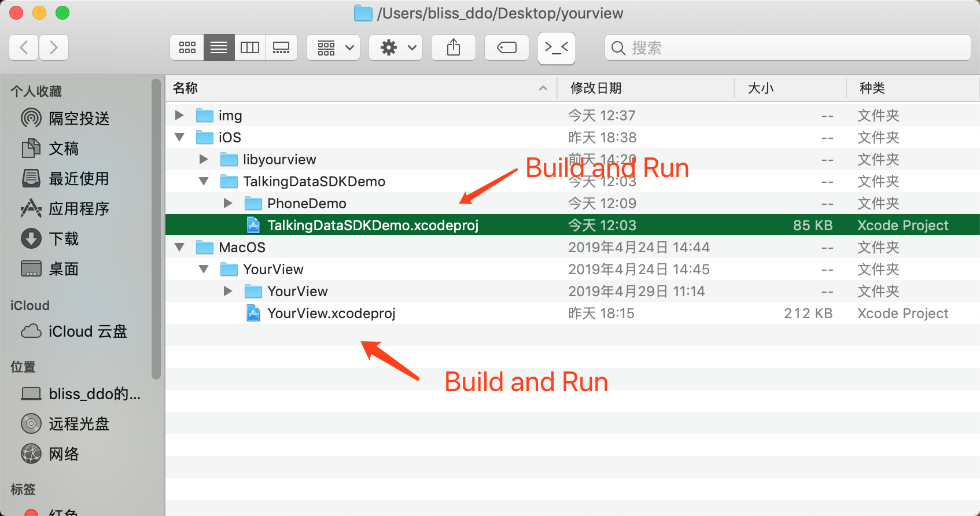Screen dimensions: 980x516
Task: Switch to list view
Action: tap(219, 47)
